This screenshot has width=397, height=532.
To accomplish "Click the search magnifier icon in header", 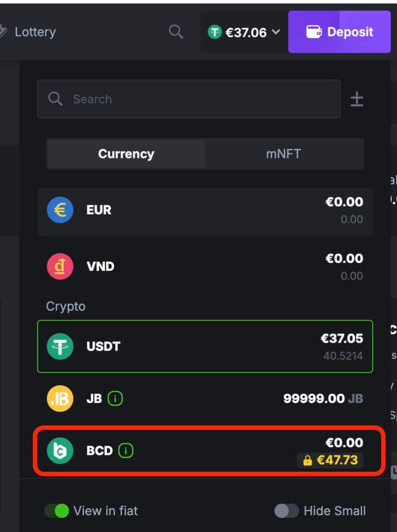I will tap(176, 32).
